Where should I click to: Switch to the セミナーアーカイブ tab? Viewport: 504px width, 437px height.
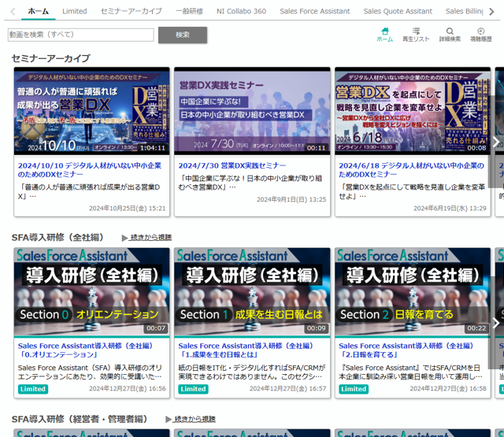(x=132, y=11)
